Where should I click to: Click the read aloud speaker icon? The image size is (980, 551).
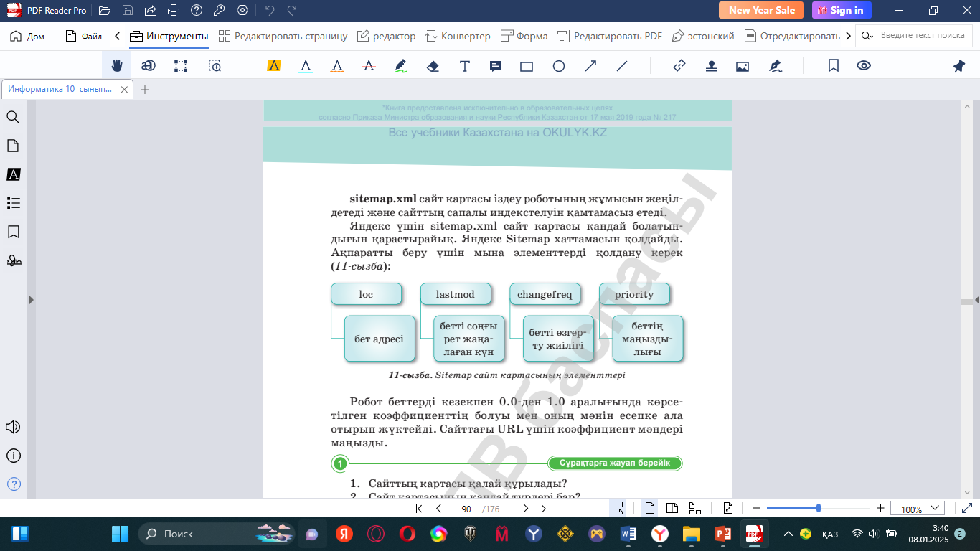pos(13,427)
